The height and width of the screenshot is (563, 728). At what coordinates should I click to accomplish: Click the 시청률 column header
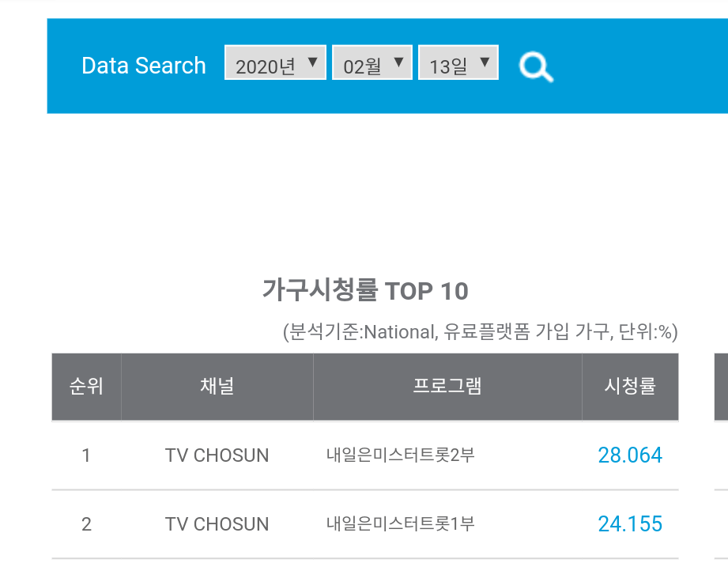point(630,387)
